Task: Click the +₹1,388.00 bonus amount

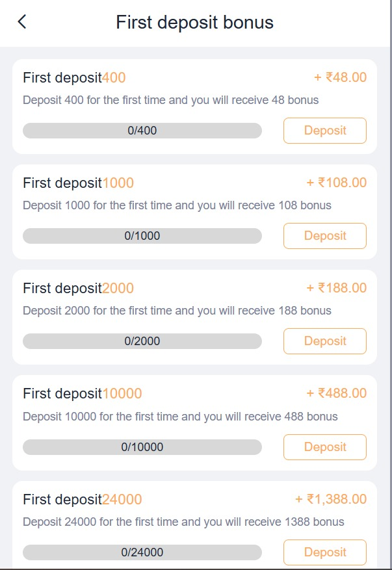Action: point(331,499)
